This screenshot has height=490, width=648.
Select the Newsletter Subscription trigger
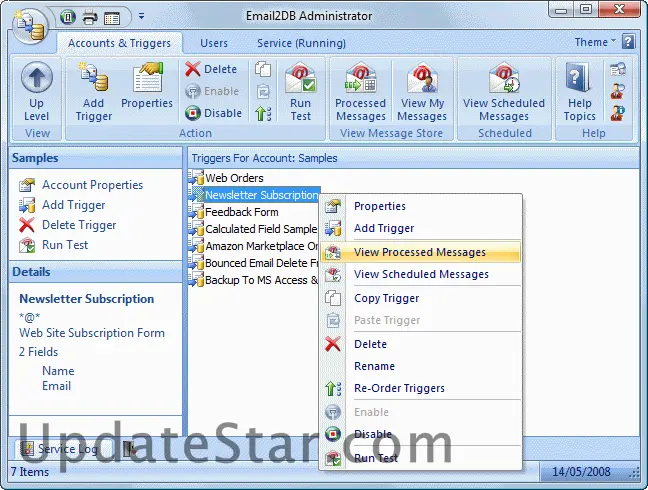pyautogui.click(x=254, y=195)
